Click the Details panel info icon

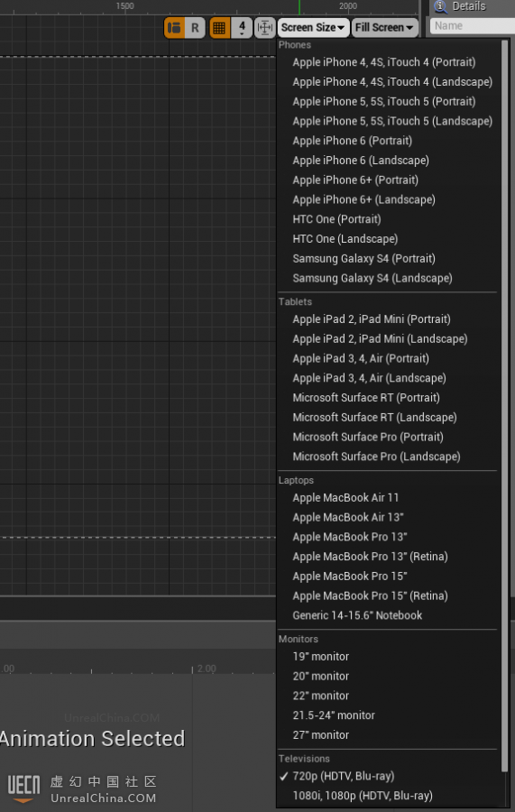[x=441, y=6]
